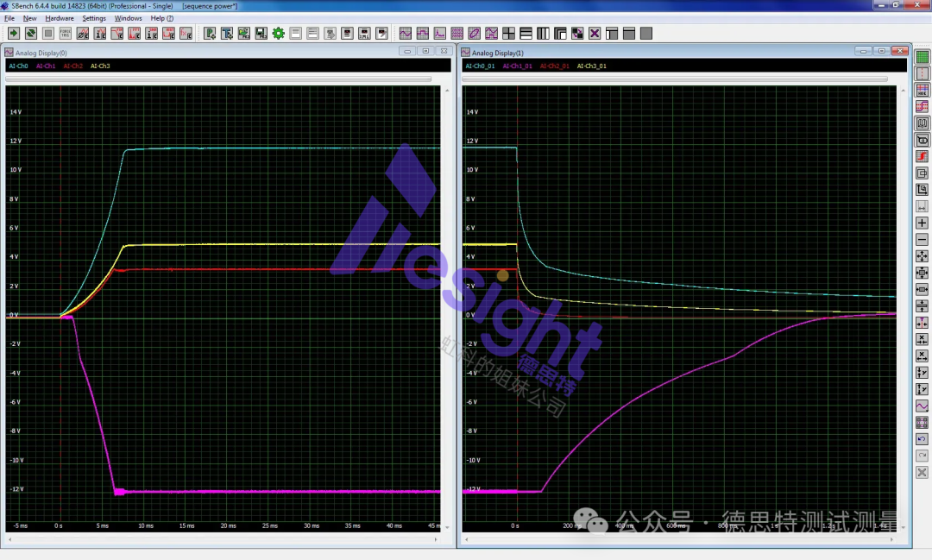932x560 pixels.
Task: Tile windows in a four-pane grid
Action: 509,34
